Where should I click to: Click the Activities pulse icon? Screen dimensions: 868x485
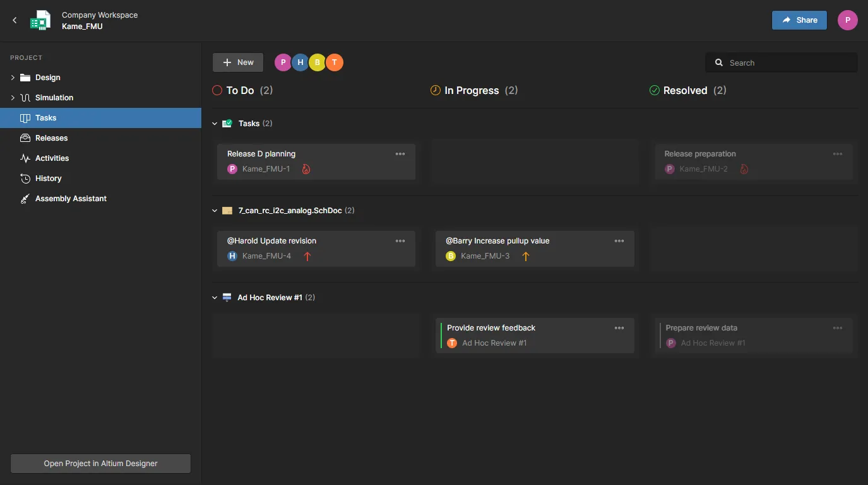pos(25,158)
